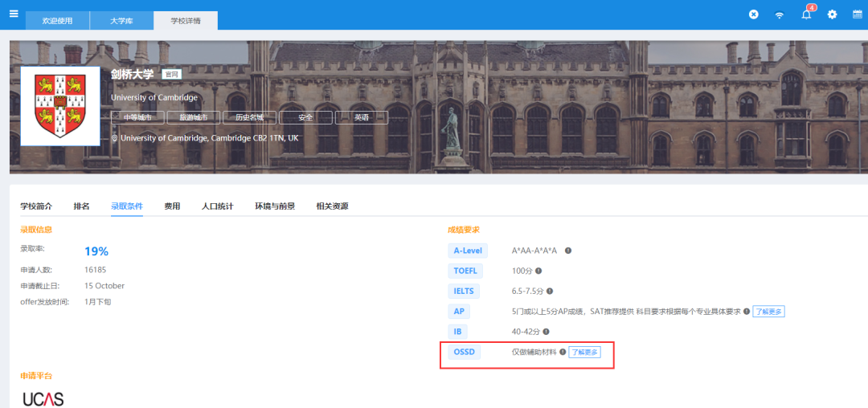This screenshot has height=408, width=868.
Task: Click the Wi-Fi signal icon
Action: (780, 15)
